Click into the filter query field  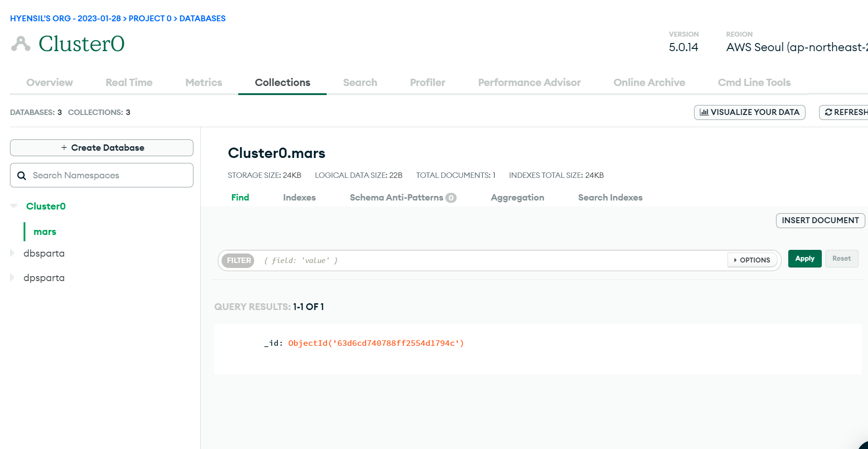coord(494,260)
